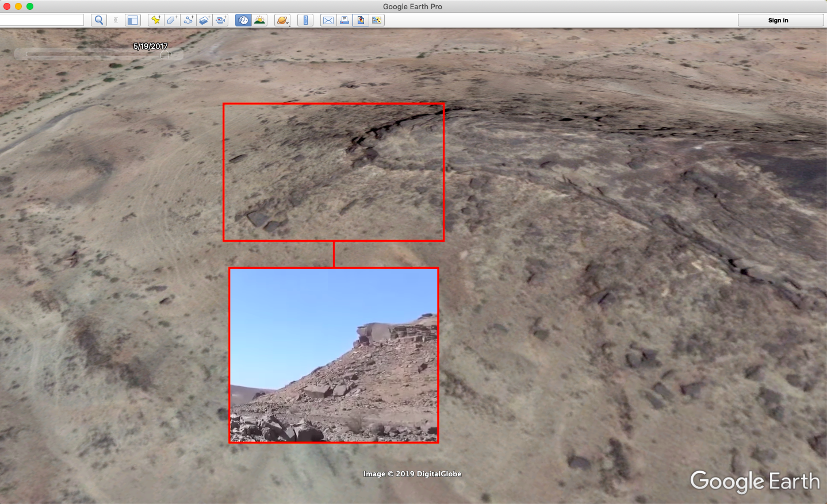827x504 pixels.
Task: Close the Google Earth Pro window
Action: [7, 6]
